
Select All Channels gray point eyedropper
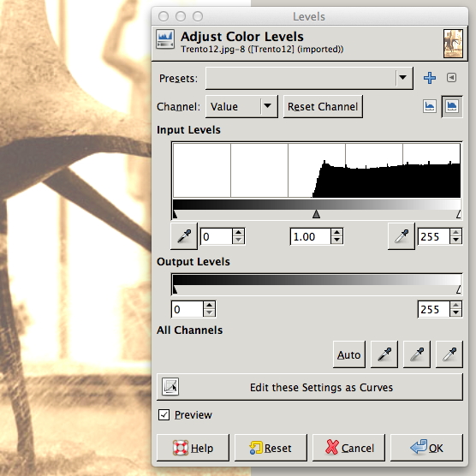click(417, 354)
